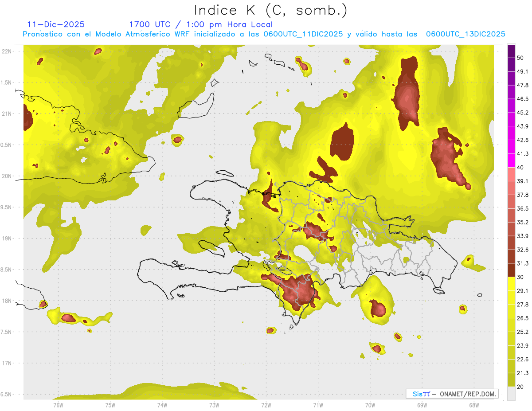532x411 pixels.
Task: Click the "31.3" color scale value
Action: (x=523, y=263)
